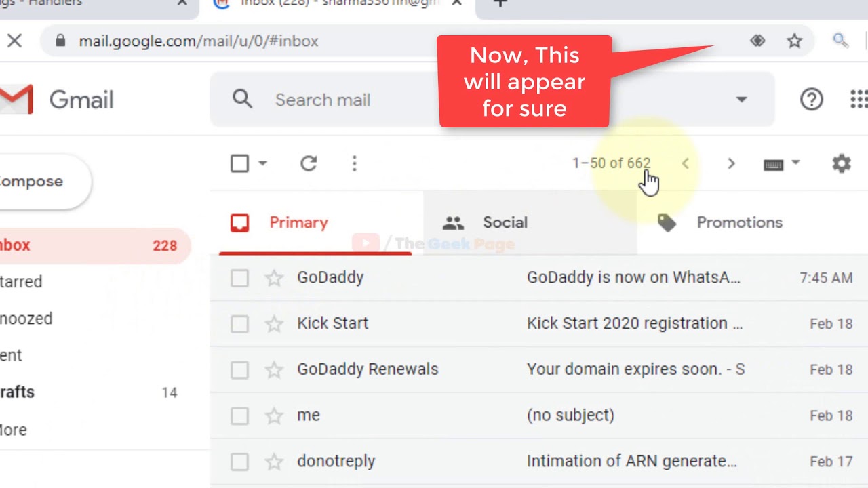Open the input tools keyboard dropdown

[781, 163]
